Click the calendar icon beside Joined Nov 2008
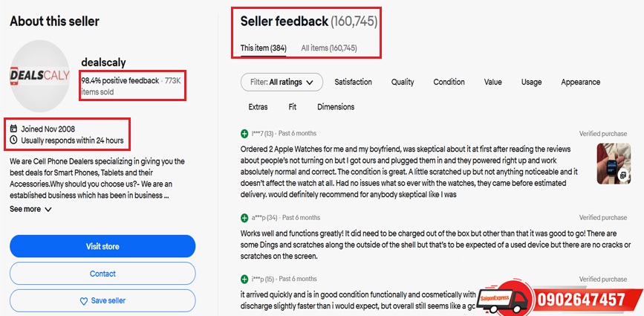This screenshot has width=644, height=316. 14,129
